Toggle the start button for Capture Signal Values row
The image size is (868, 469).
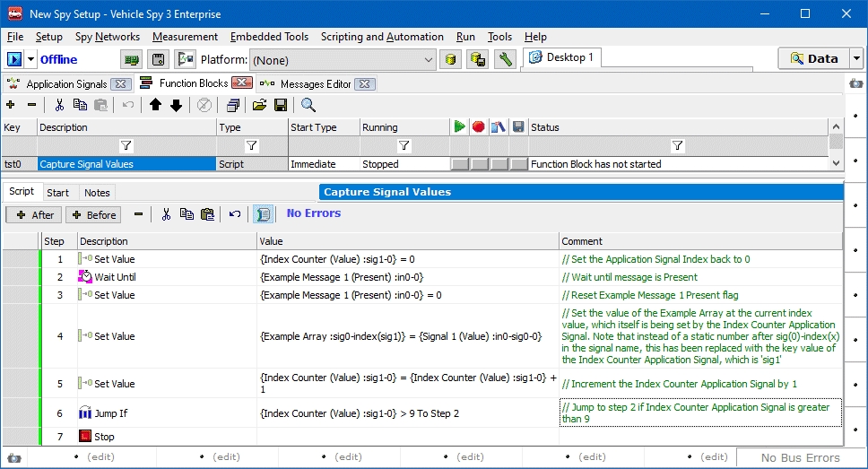coord(459,164)
